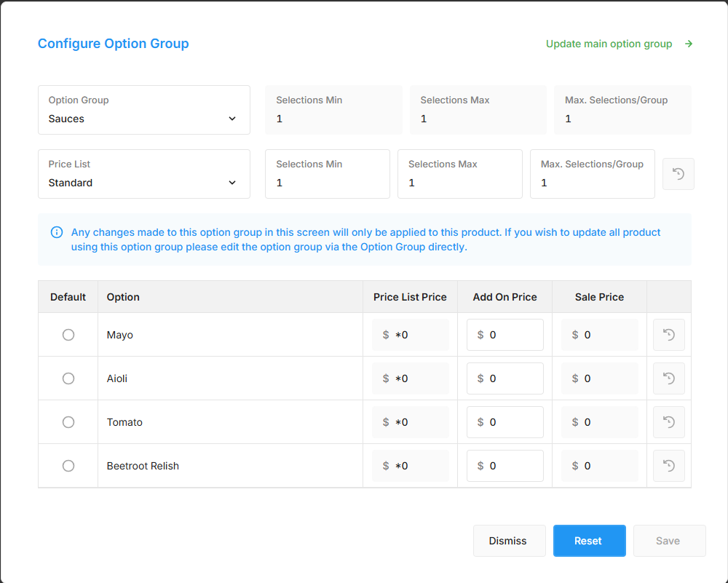Click the info icon in the blue notice

click(57, 232)
